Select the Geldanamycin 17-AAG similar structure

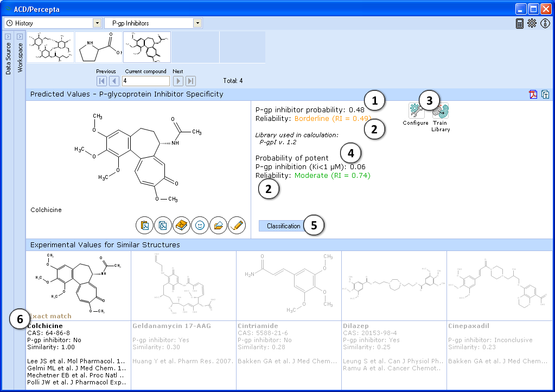(184, 286)
